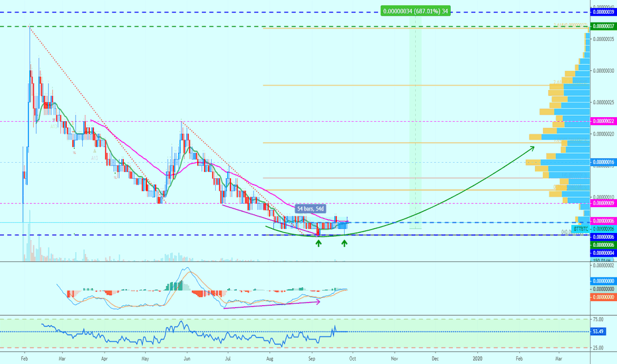Click the Aug label on the time axis
The height and width of the screenshot is (364, 617).
pyautogui.click(x=269, y=359)
